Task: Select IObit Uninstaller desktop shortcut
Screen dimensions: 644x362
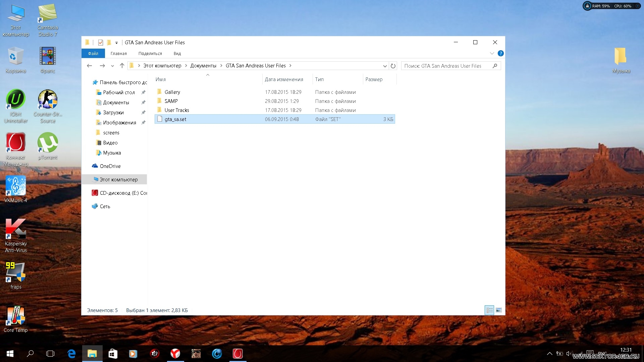Action: [x=15, y=106]
